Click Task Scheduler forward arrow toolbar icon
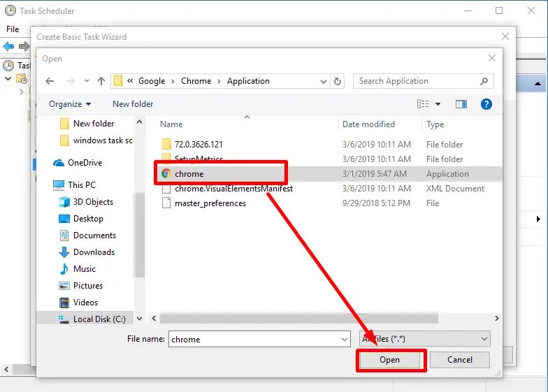 coord(24,46)
